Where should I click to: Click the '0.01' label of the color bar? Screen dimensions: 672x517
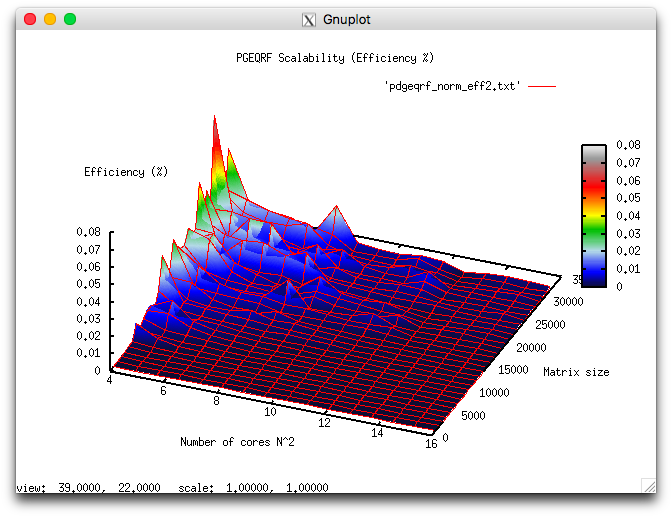click(x=628, y=269)
